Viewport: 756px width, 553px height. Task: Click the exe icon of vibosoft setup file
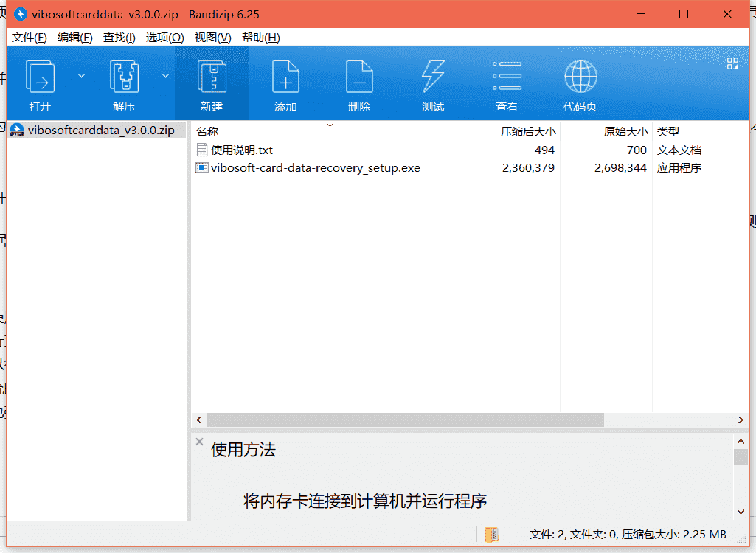[x=202, y=168]
